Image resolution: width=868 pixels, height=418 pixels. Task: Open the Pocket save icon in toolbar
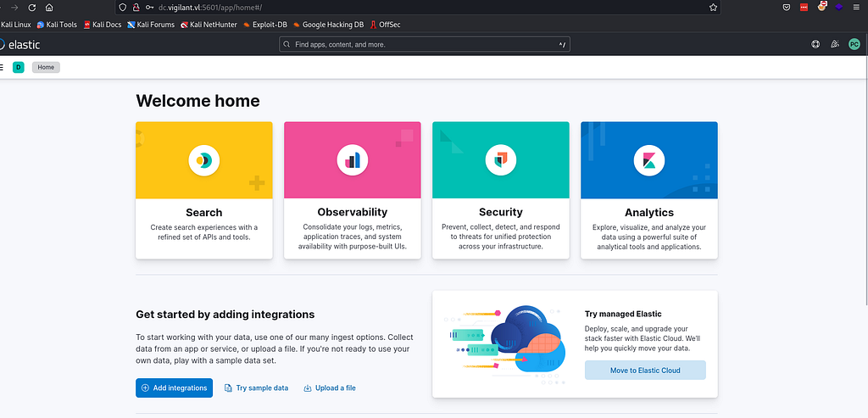(786, 8)
